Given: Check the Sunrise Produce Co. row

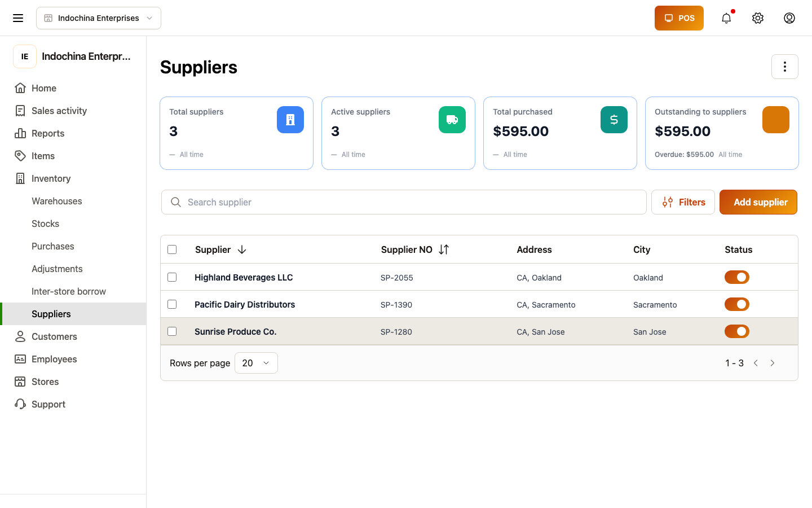Looking at the screenshot, I should (x=172, y=331).
